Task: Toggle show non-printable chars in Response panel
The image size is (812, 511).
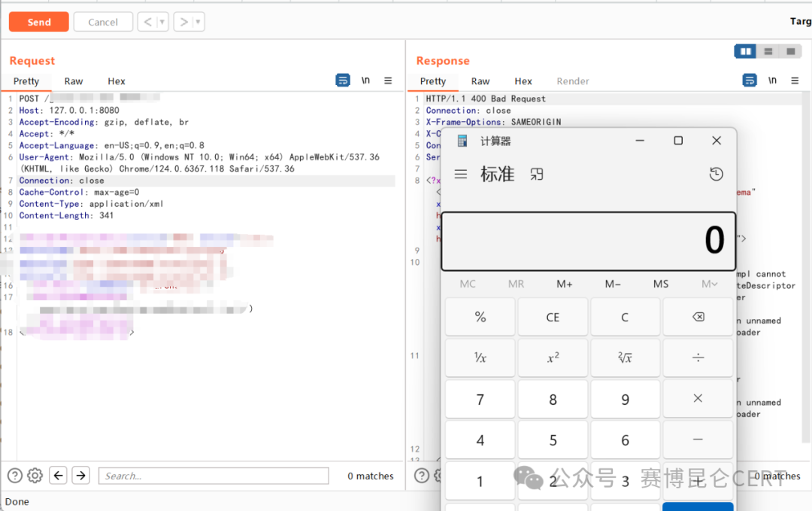Action: point(772,81)
